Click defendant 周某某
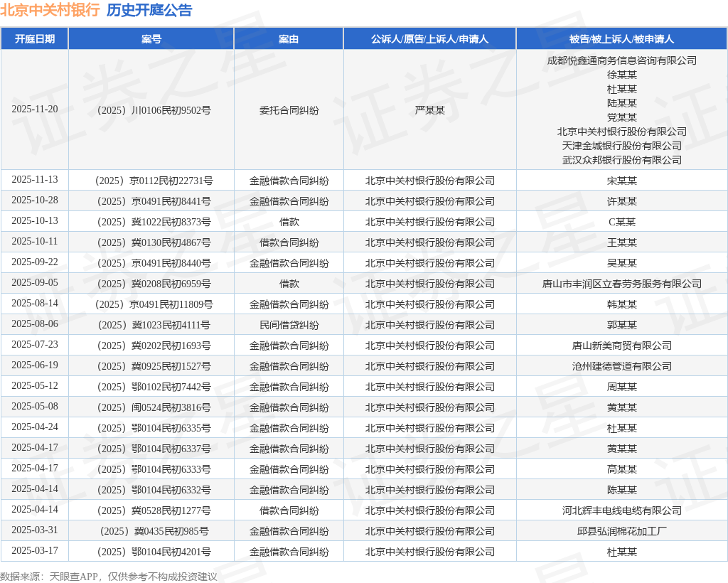Viewport: 728px width, 583px height. 621,387
